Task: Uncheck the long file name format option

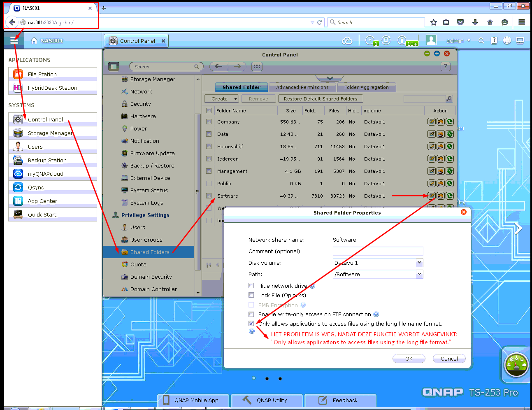Action: pos(251,324)
